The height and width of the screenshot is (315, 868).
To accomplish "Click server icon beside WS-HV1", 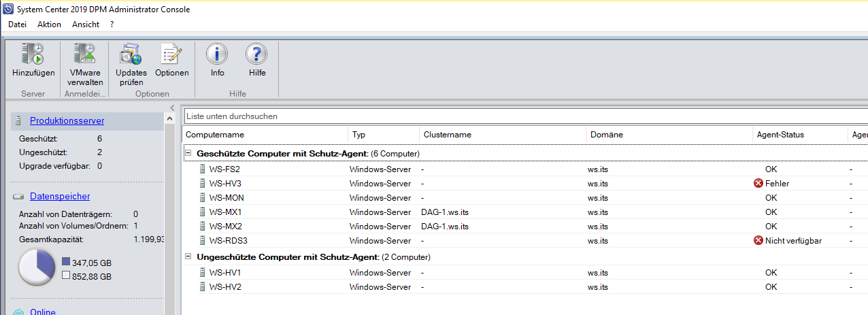I will [x=201, y=273].
